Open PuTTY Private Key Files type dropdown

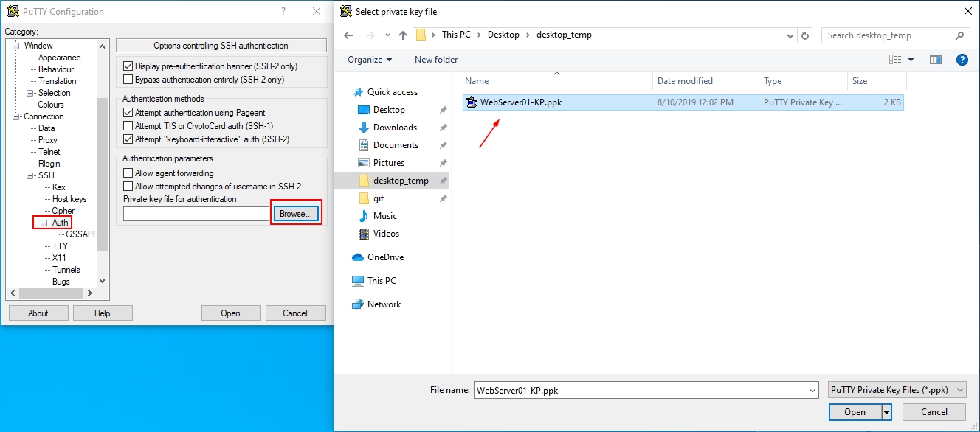[x=897, y=390]
